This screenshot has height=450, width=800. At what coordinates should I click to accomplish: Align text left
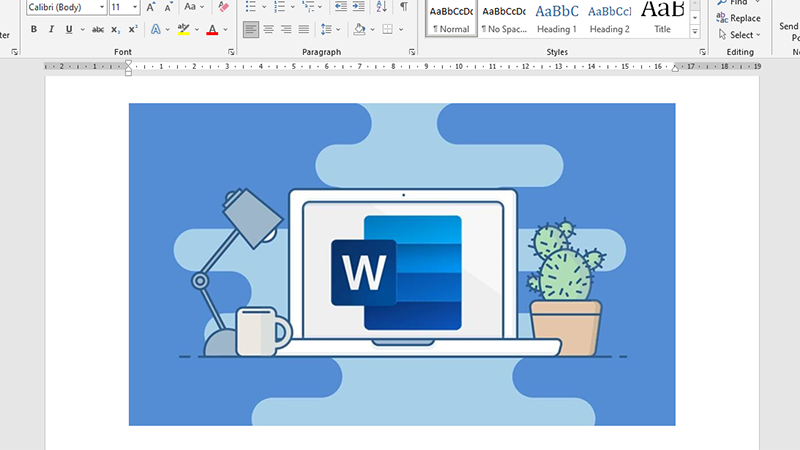(251, 29)
